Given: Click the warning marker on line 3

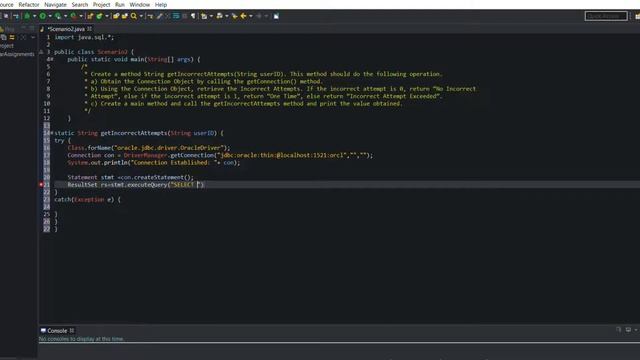Looking at the screenshot, I should click(x=41, y=52).
